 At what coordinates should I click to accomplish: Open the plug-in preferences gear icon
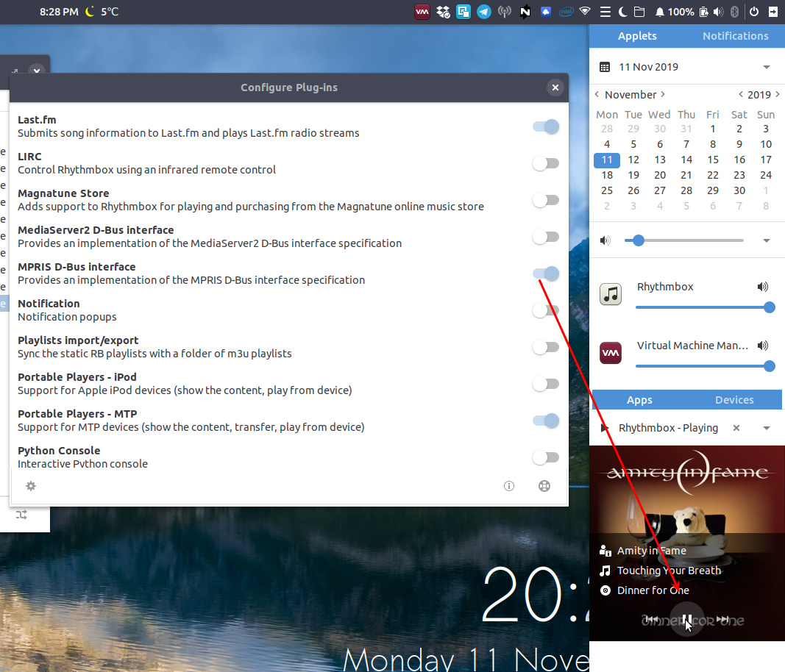(31, 486)
